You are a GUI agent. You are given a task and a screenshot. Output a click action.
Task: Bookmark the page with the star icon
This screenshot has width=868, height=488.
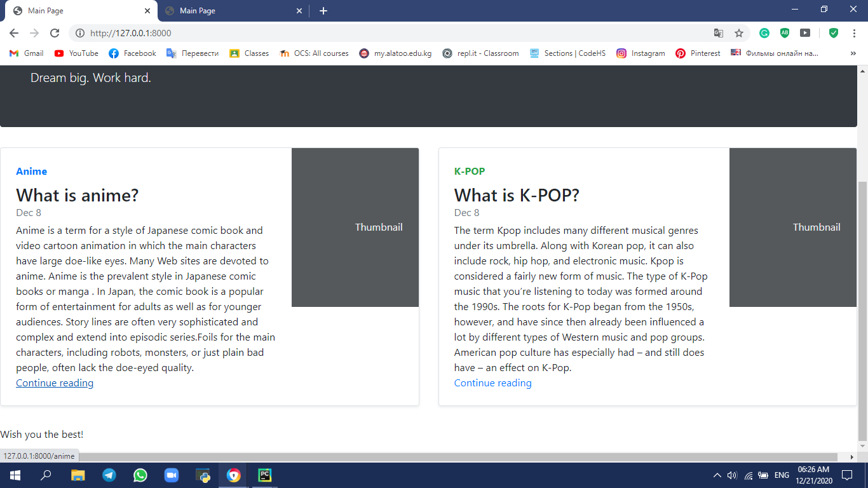(x=739, y=32)
